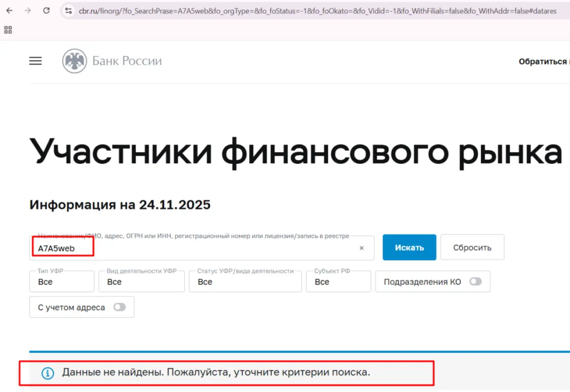Open Статус УФР/вида деятельности dropdown
The height and width of the screenshot is (392, 570).
(x=245, y=282)
